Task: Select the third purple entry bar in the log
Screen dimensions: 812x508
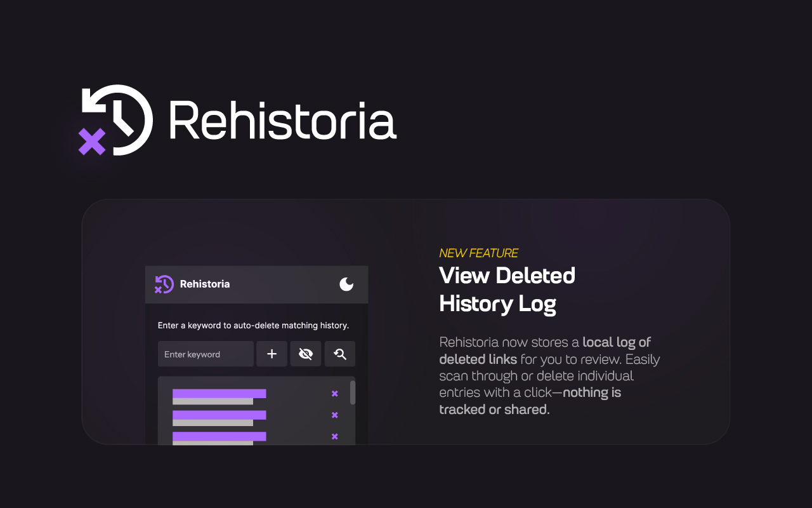Action: (219, 436)
